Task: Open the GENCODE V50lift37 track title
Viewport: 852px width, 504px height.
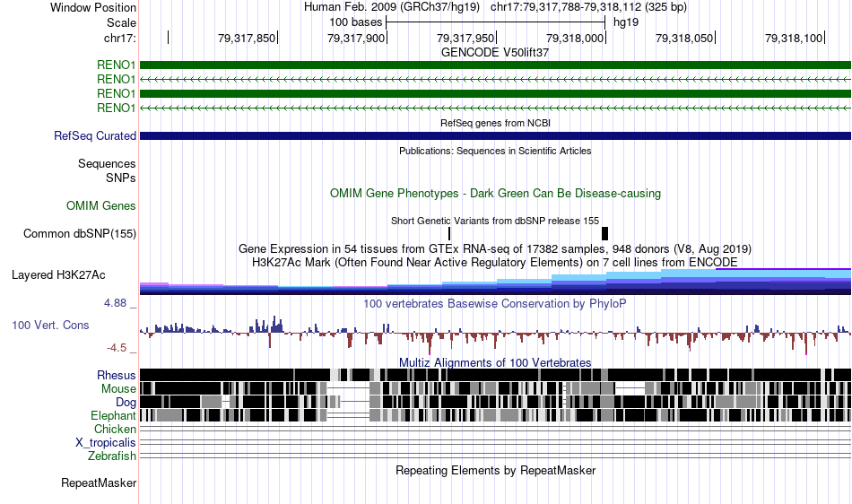Action: pos(495,53)
